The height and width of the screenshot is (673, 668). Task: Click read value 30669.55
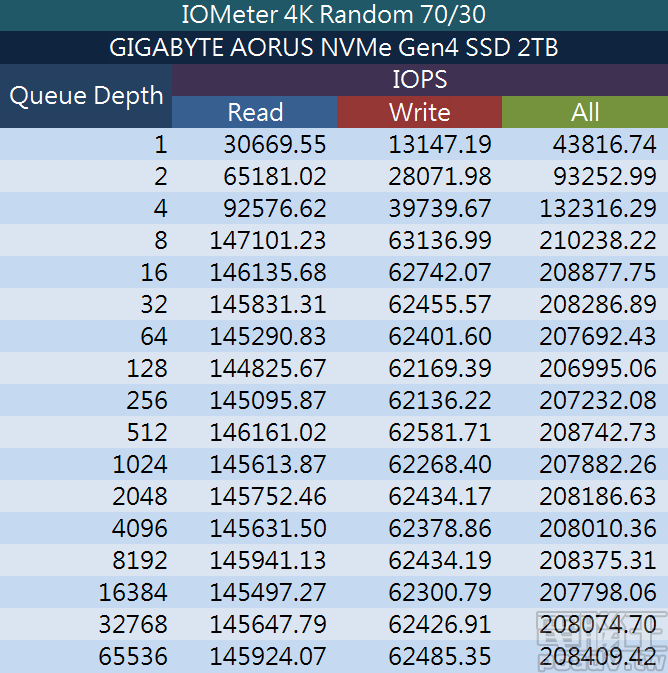[275, 144]
